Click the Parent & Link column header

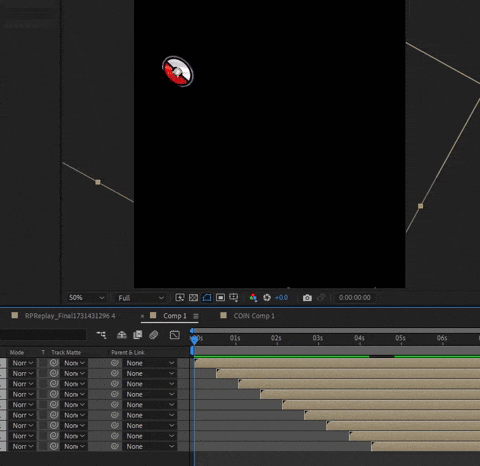pyautogui.click(x=128, y=352)
